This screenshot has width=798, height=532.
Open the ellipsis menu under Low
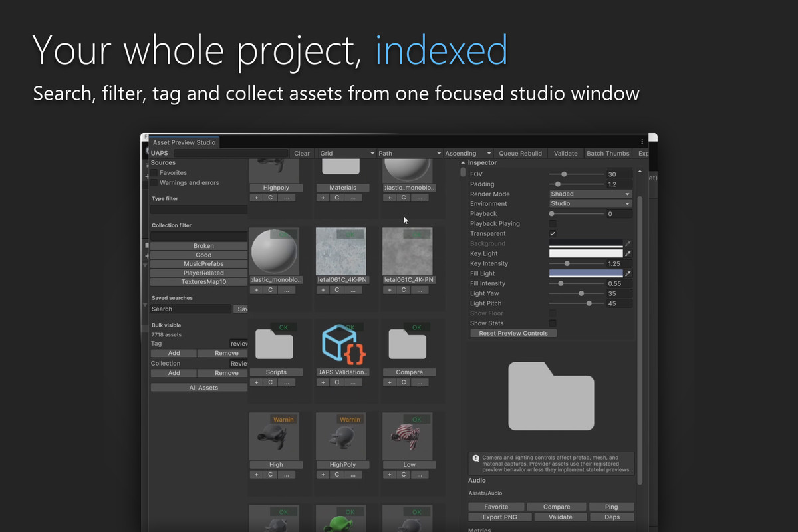[x=420, y=475]
